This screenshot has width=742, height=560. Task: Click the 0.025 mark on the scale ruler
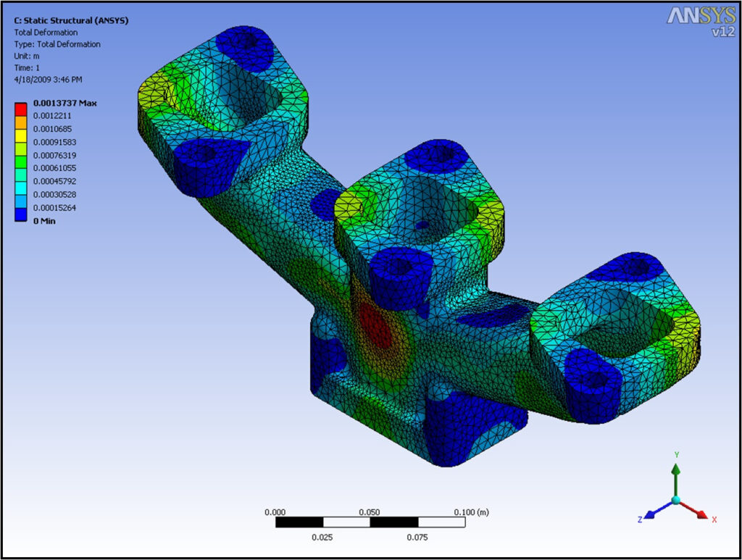(x=322, y=537)
